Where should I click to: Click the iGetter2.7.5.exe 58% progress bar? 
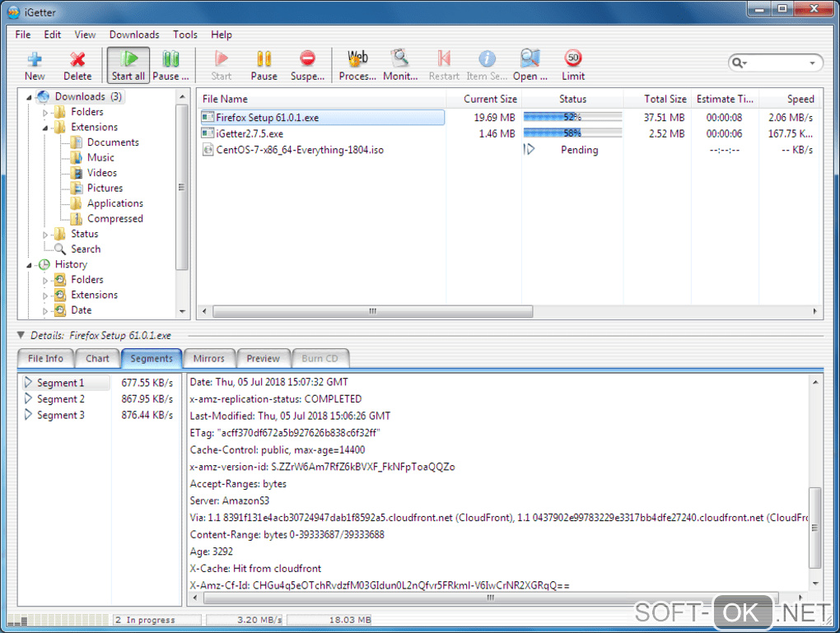pyautogui.click(x=572, y=133)
